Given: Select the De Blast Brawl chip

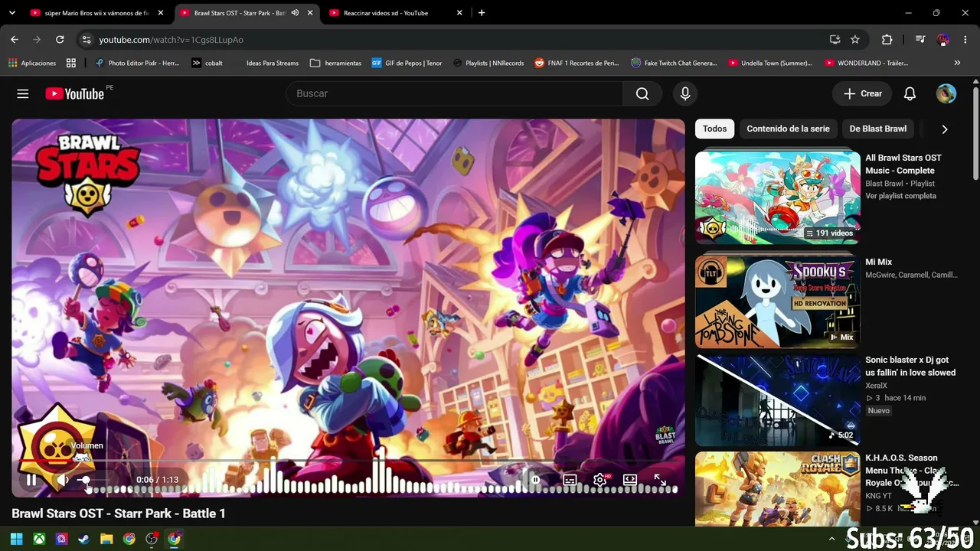Looking at the screenshot, I should [877, 129].
